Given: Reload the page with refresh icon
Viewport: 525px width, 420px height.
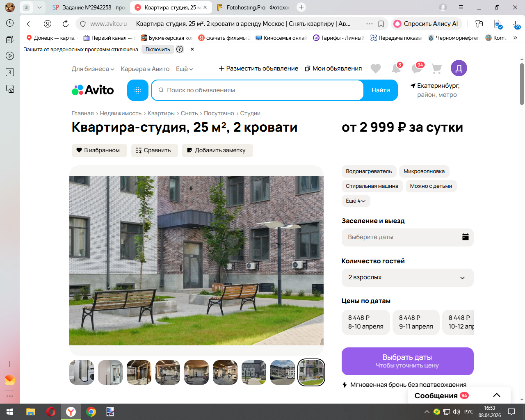Looking at the screenshot, I should pos(66,24).
